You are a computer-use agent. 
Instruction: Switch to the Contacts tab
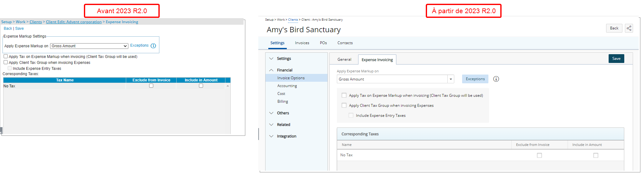(x=345, y=43)
